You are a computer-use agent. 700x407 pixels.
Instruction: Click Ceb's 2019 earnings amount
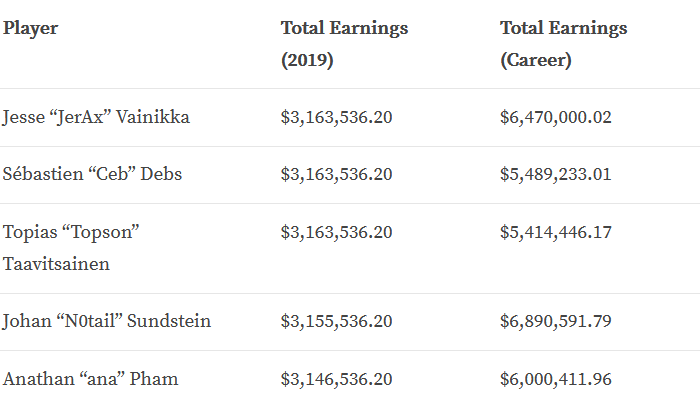click(x=336, y=174)
